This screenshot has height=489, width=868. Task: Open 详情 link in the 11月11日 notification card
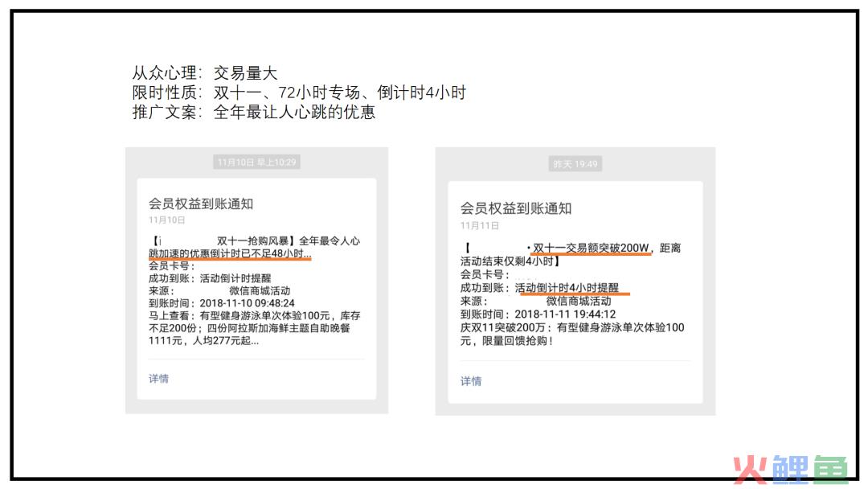coord(470,381)
